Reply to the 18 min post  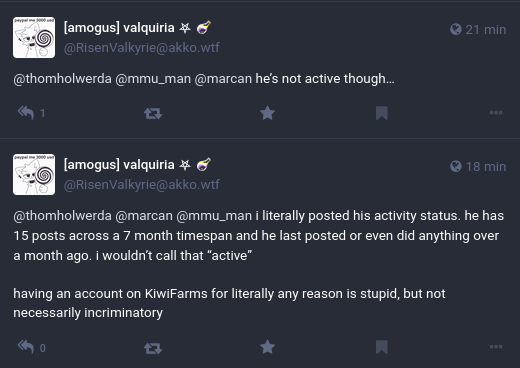(x=26, y=347)
